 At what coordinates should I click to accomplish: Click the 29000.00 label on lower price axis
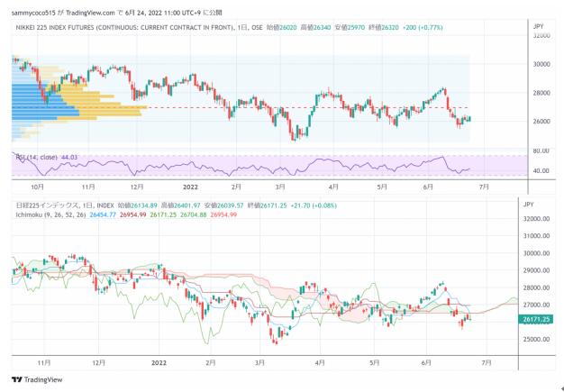coord(536,270)
